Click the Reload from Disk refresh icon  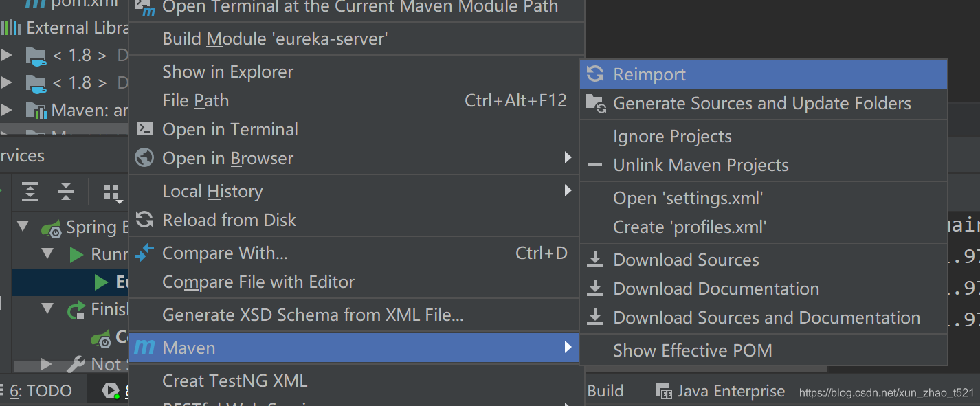point(144,220)
